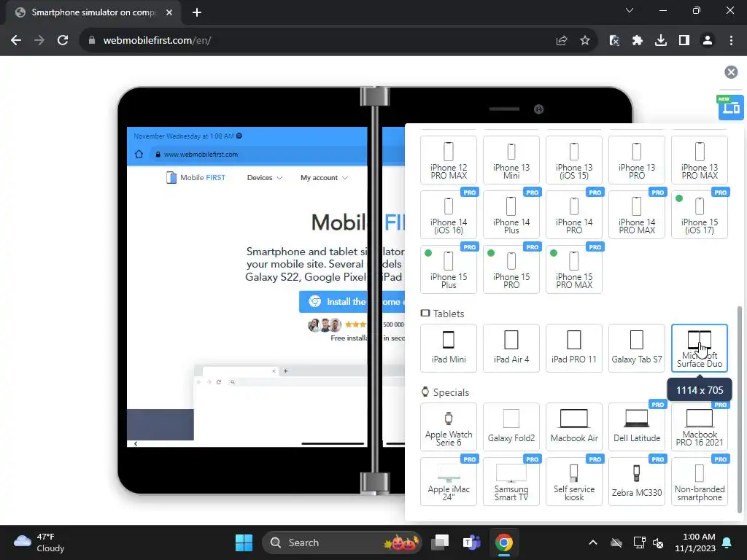
Task: Pick the Macbook PRO 16 2021
Action: click(x=700, y=427)
